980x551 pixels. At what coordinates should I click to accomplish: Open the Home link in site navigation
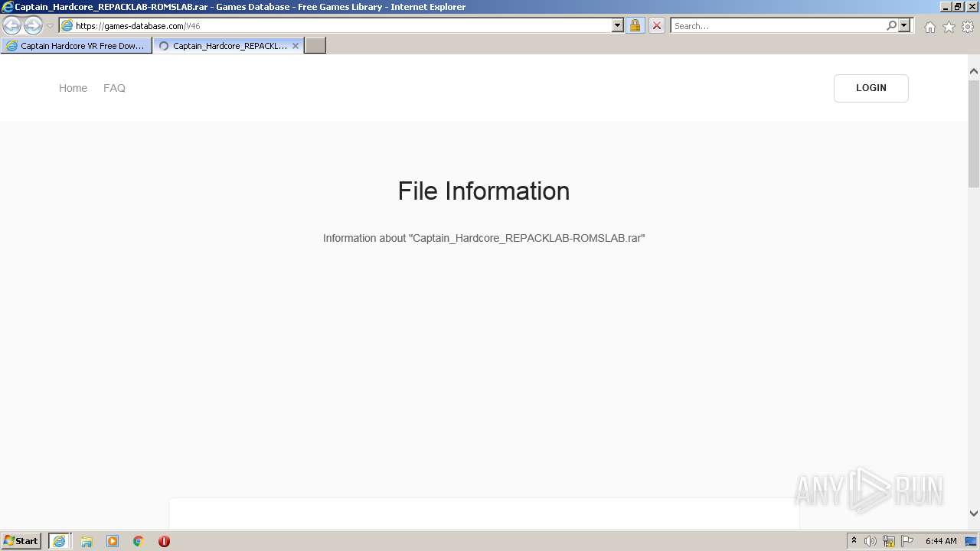coord(73,88)
